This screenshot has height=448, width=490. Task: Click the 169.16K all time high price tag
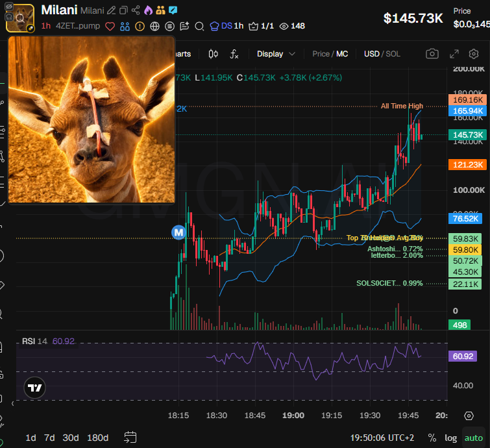[x=467, y=100]
